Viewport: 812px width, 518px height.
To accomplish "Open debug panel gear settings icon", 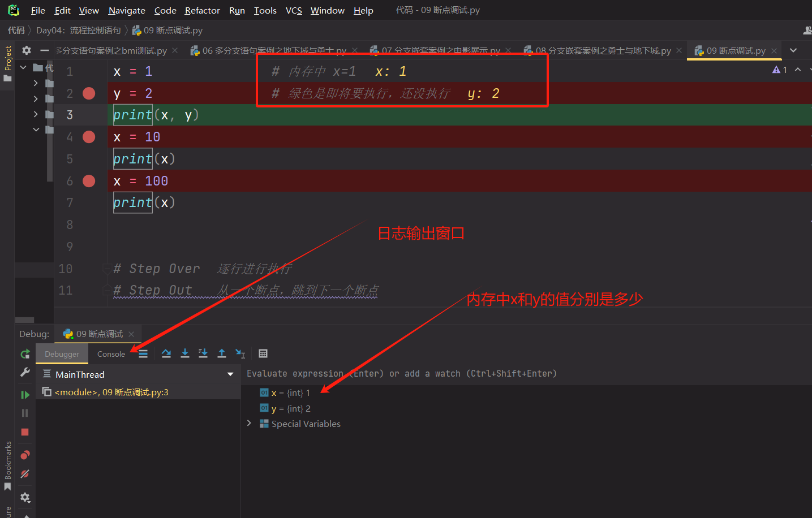I will coord(25,498).
